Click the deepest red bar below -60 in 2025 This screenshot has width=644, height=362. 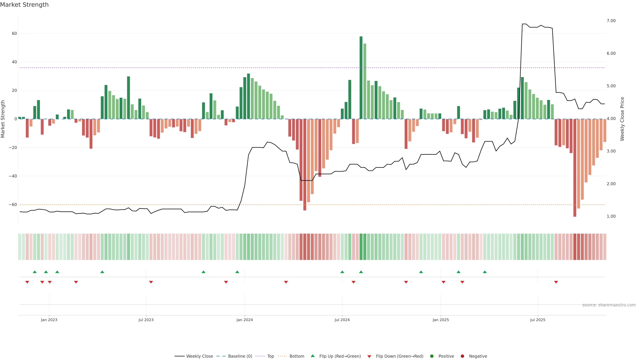click(x=575, y=167)
